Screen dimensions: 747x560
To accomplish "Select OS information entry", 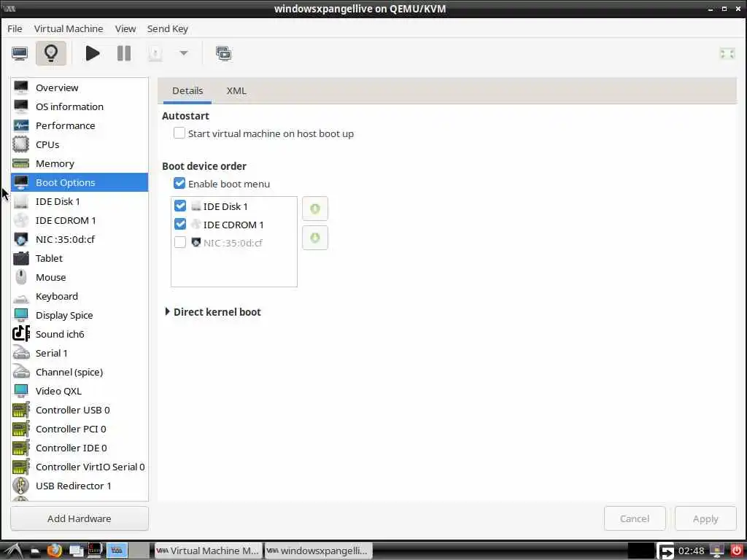I will [x=80, y=106].
